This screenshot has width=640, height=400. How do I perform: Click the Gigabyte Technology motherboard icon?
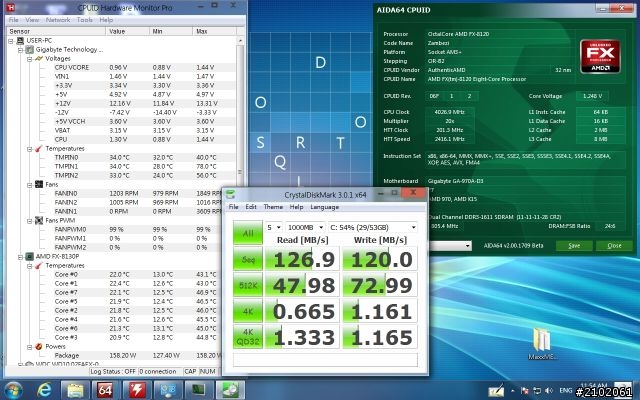tap(29, 49)
